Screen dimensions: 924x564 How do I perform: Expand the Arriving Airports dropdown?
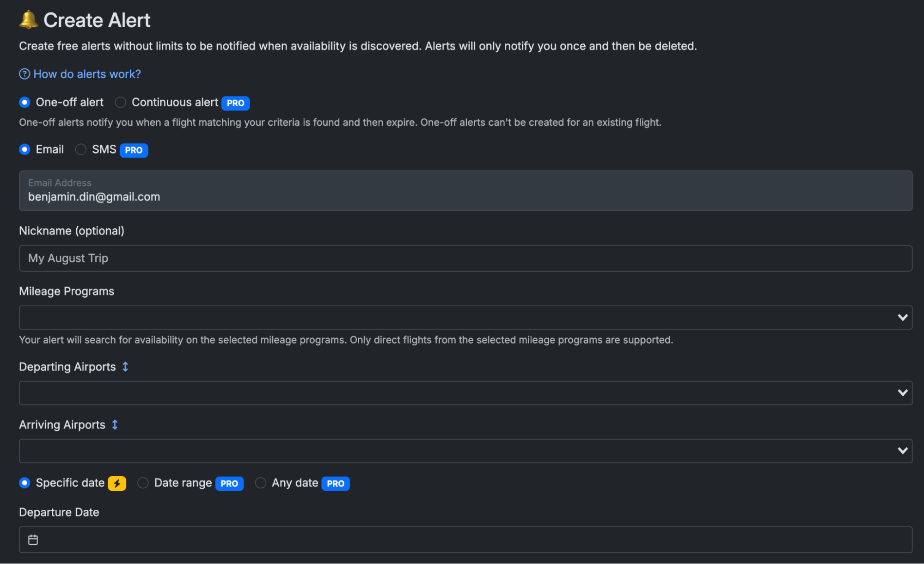pyautogui.click(x=465, y=451)
